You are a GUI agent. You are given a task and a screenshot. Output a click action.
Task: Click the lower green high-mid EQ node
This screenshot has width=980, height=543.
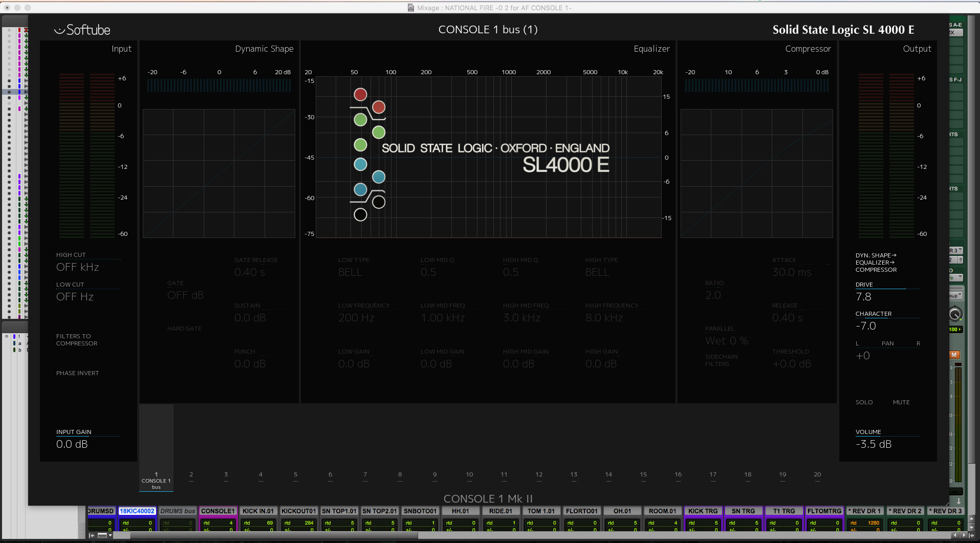(x=361, y=145)
